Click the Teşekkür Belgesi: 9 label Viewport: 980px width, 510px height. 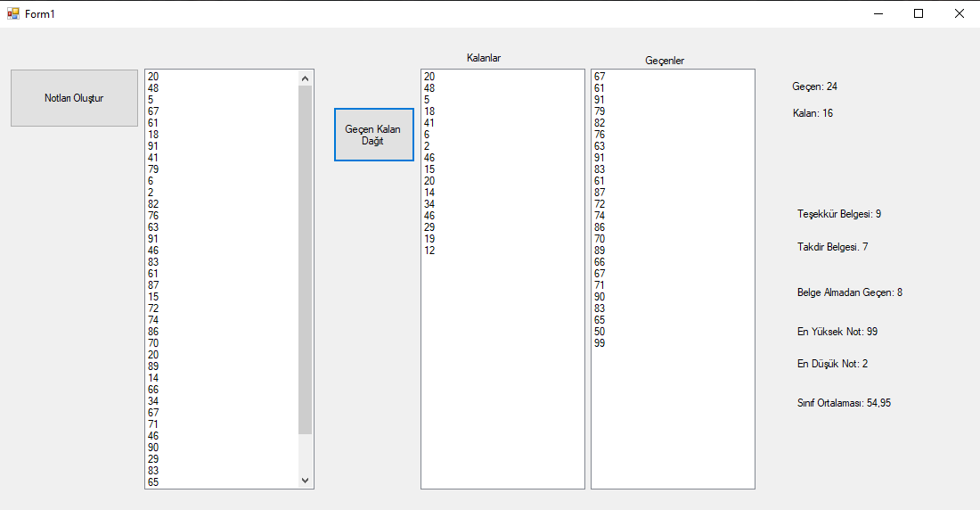(x=839, y=214)
